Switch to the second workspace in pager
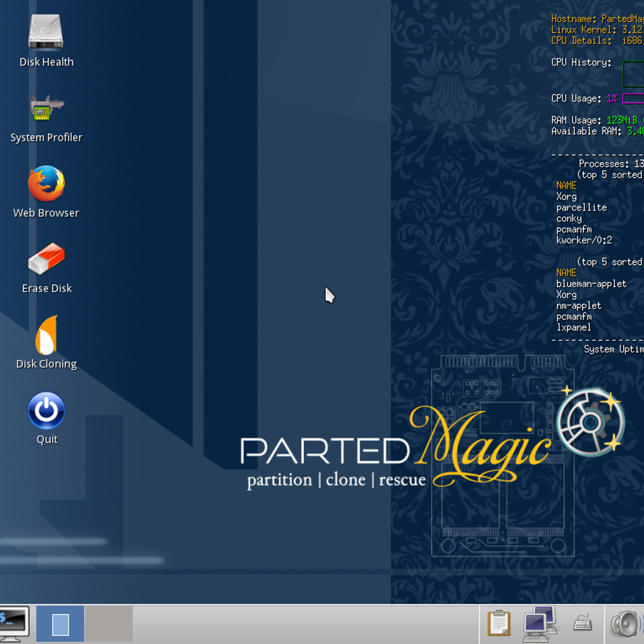The width and height of the screenshot is (644, 644). click(108, 624)
